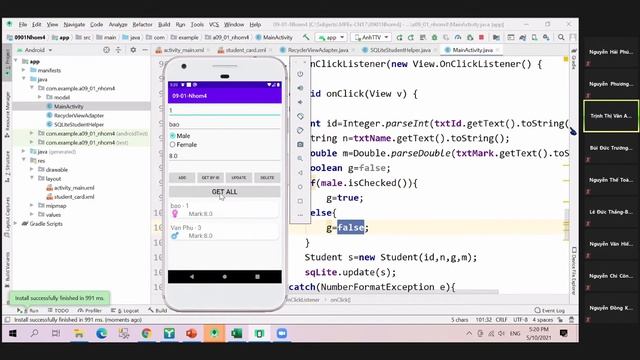Collapse the java folder node
Screen dimensions: 640x360
click(24, 79)
